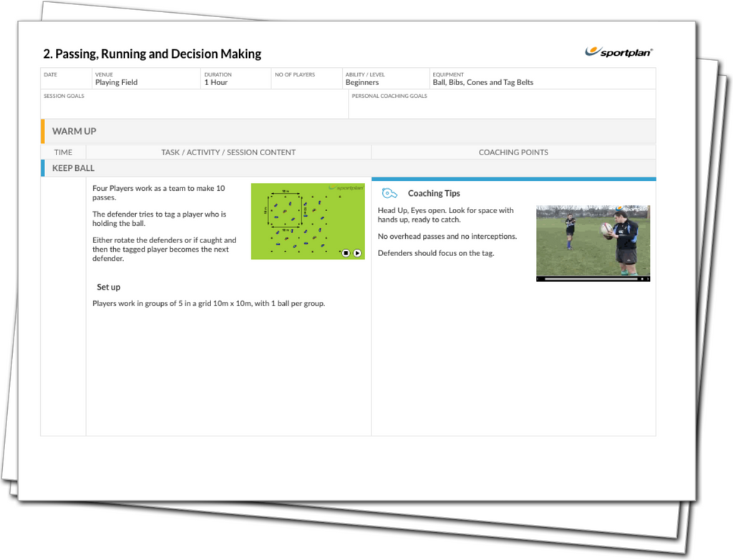Stop the drill diagram animation

click(x=346, y=252)
